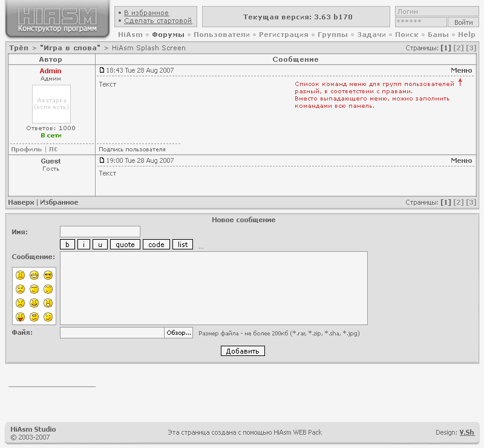Insert the sunglasses cool smiley

pyautogui.click(x=48, y=275)
